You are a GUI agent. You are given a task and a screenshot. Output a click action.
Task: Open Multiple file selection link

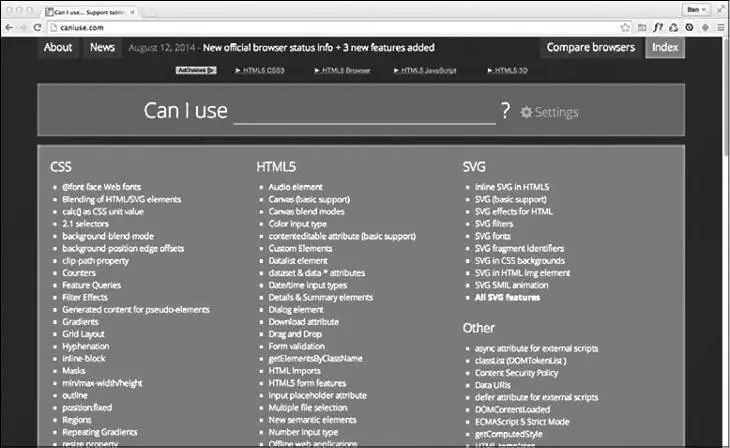[308, 407]
